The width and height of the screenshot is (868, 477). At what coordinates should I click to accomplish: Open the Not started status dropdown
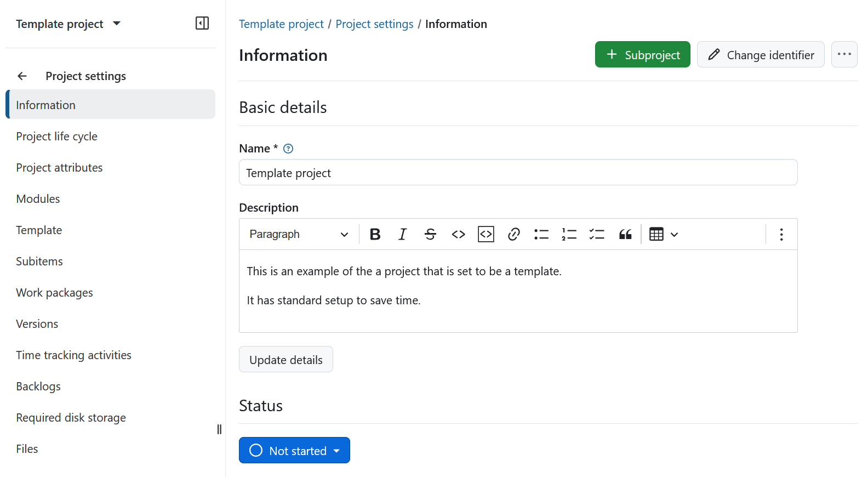click(294, 451)
